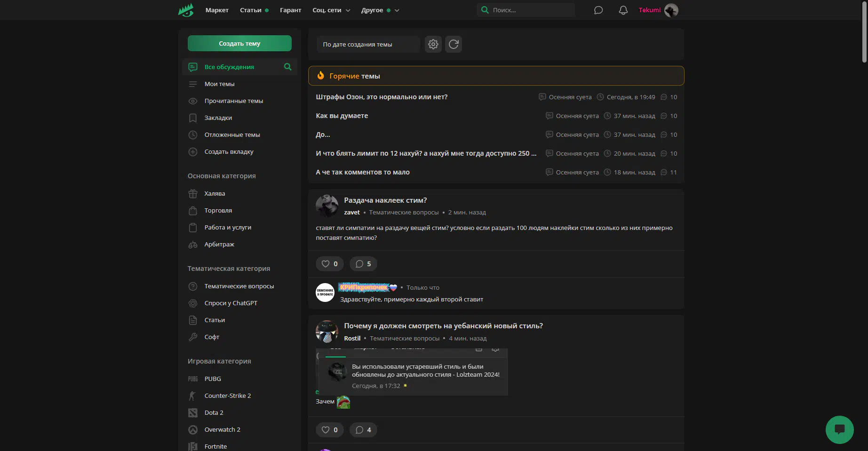868x451 pixels.
Task: Open notifications bell
Action: (x=623, y=10)
